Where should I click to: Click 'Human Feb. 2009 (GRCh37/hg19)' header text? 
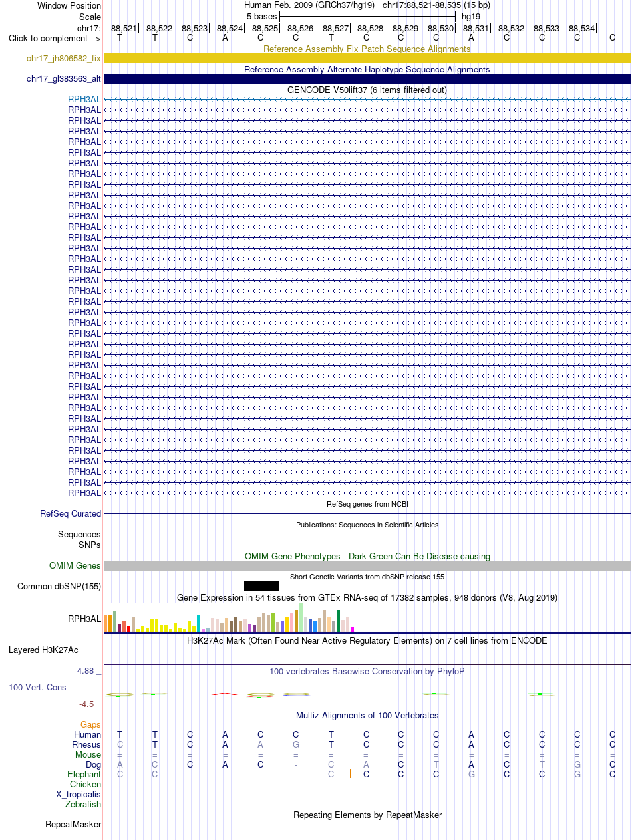(x=309, y=5)
